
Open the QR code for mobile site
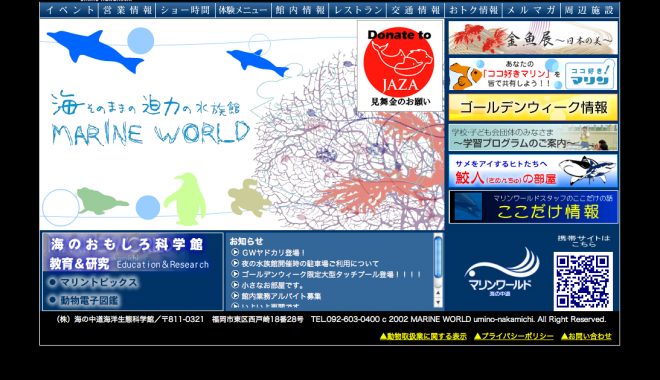click(x=583, y=281)
